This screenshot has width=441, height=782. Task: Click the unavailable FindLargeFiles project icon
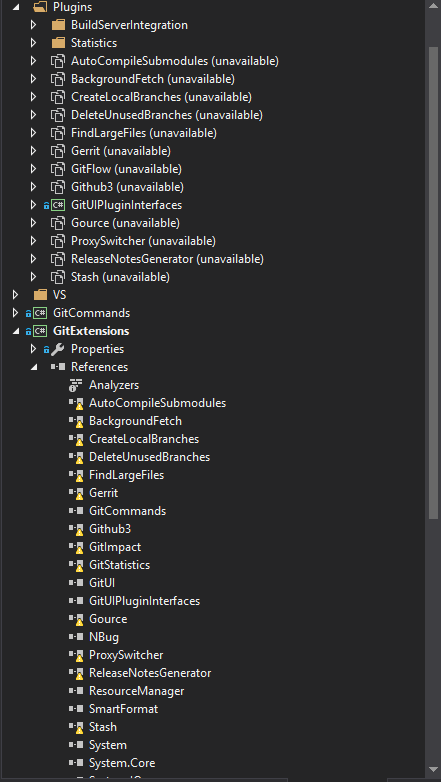tap(58, 133)
